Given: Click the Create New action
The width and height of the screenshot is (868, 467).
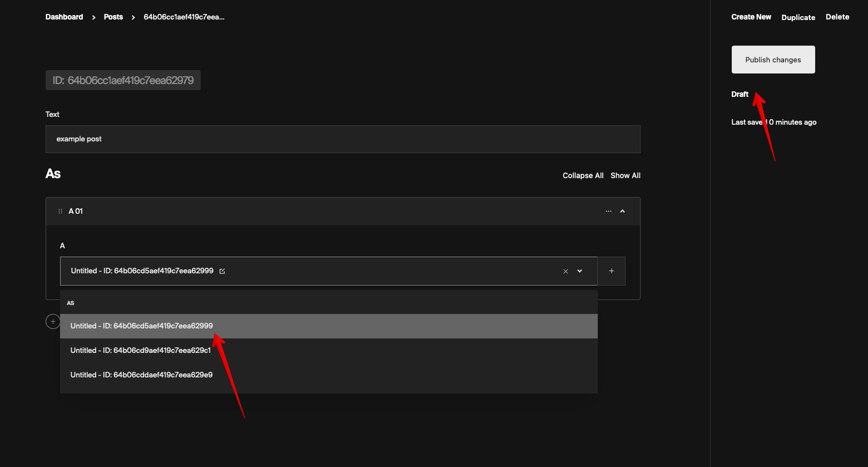Looking at the screenshot, I should coord(751,17).
